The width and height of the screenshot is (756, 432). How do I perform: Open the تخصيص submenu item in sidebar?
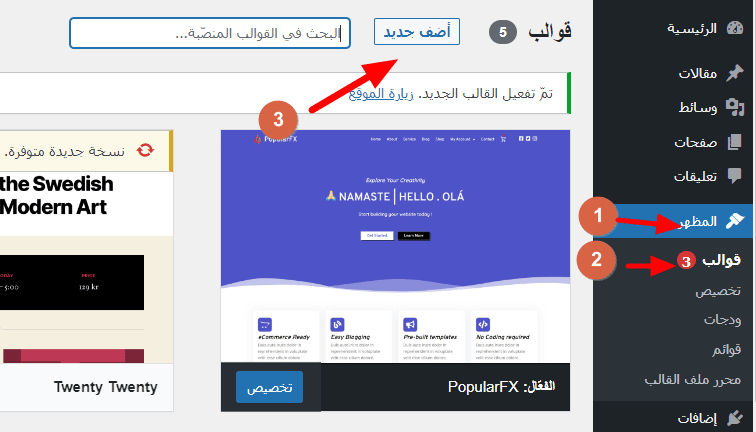point(718,291)
